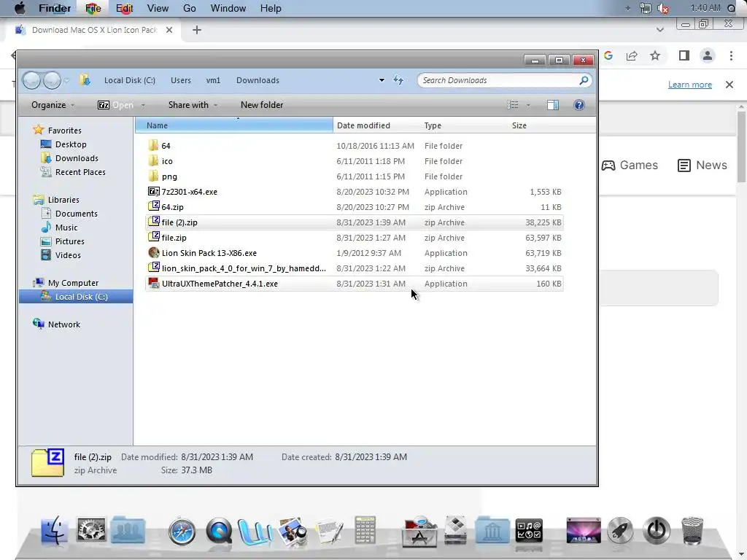Click the power button icon in dock
The height and width of the screenshot is (560, 747).
tap(657, 530)
